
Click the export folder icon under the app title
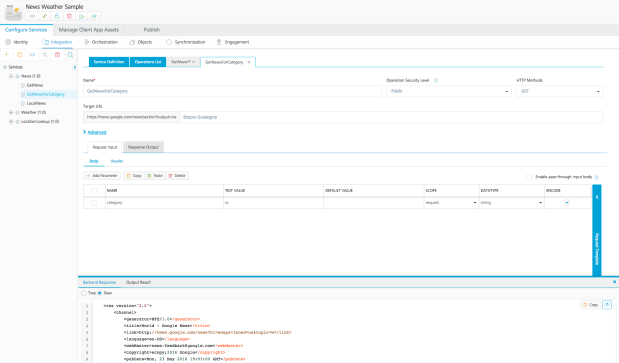tap(81, 16)
